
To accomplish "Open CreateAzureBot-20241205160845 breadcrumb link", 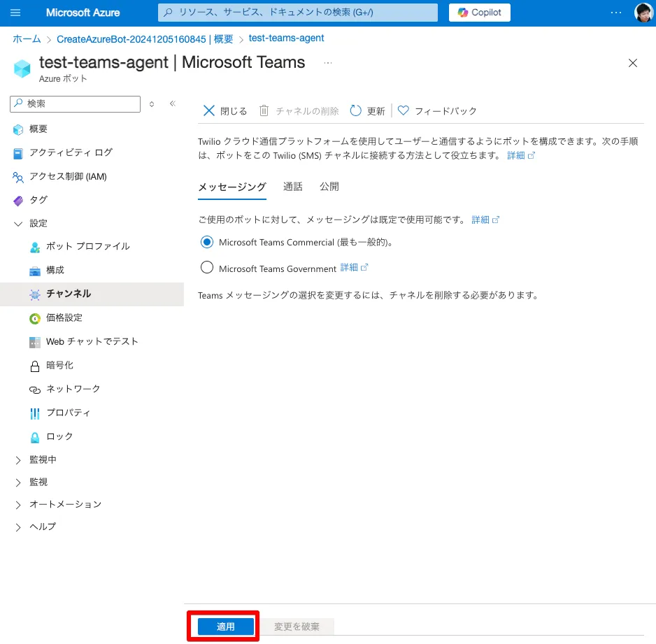I will click(145, 39).
